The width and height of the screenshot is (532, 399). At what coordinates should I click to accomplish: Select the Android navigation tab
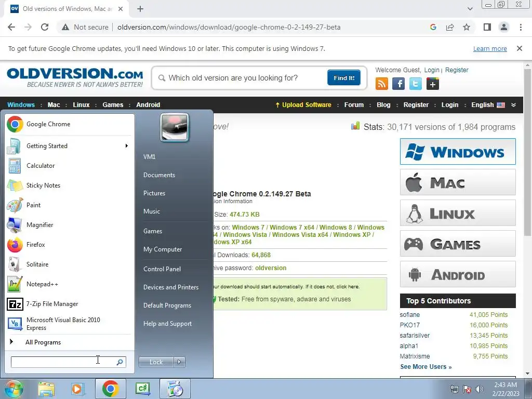(148, 105)
